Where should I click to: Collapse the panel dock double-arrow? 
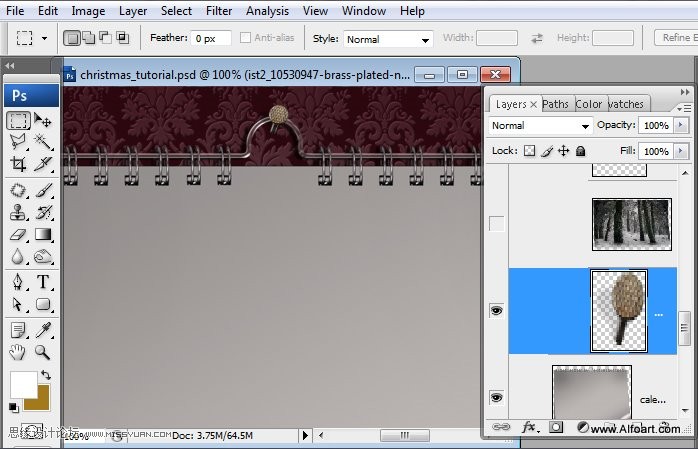pyautogui.click(x=685, y=92)
